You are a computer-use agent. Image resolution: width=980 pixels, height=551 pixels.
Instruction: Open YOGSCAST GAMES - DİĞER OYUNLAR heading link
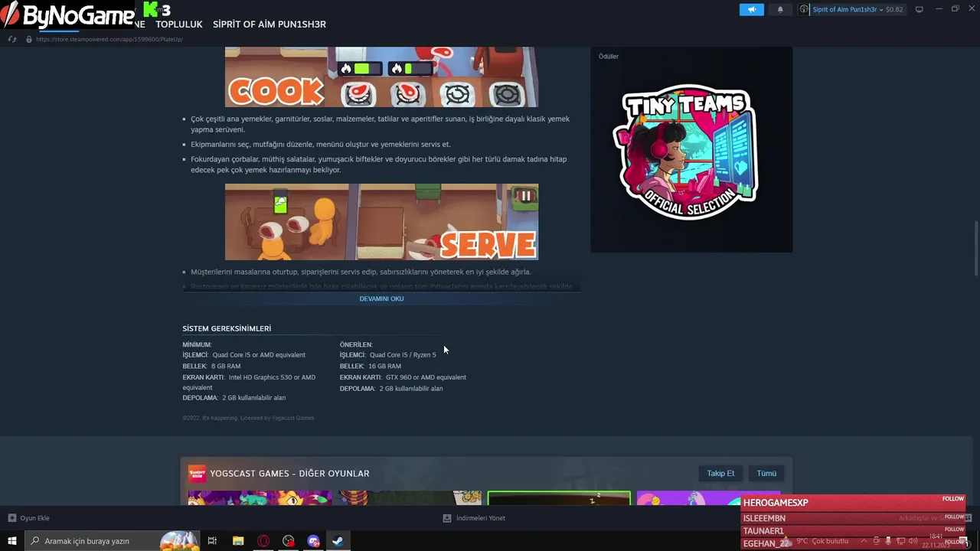pyautogui.click(x=289, y=474)
